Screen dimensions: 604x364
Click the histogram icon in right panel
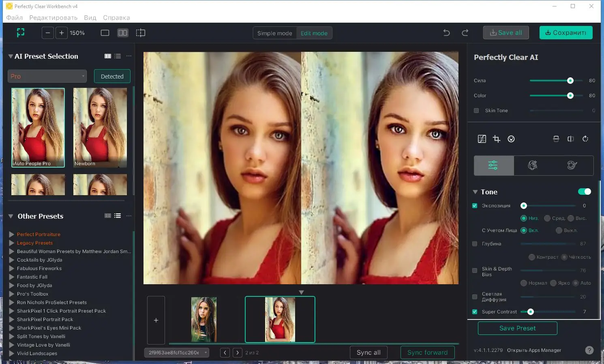pyautogui.click(x=482, y=139)
